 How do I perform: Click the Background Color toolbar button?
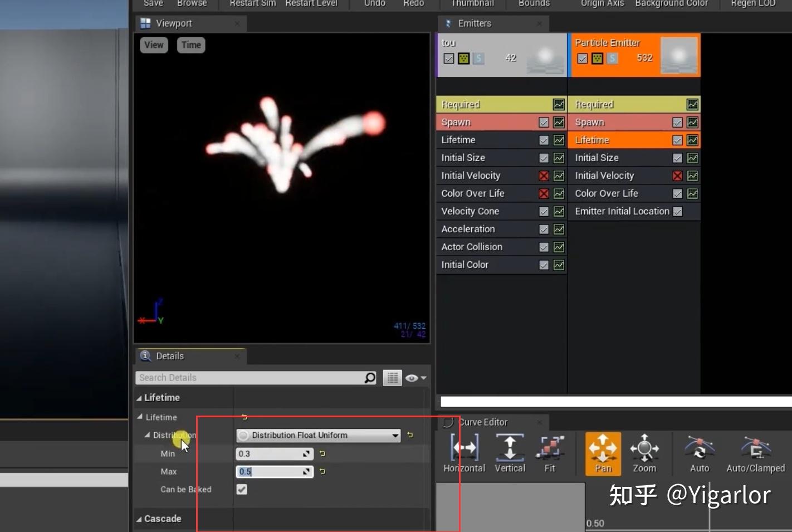click(x=671, y=3)
